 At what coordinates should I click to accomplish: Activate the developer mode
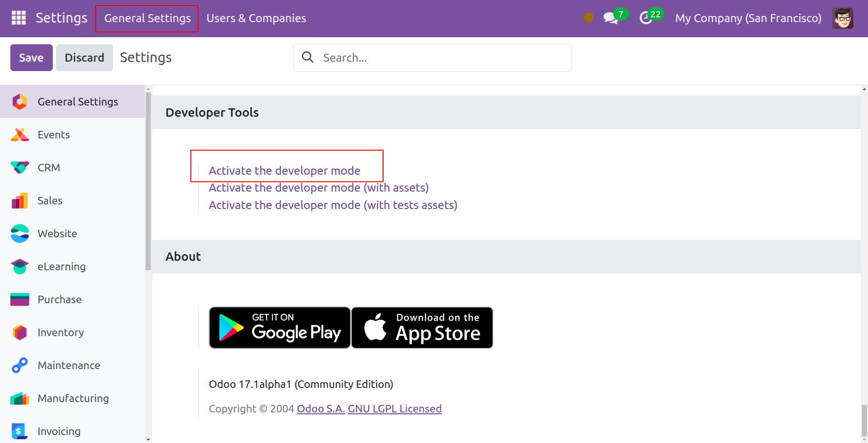tap(285, 170)
